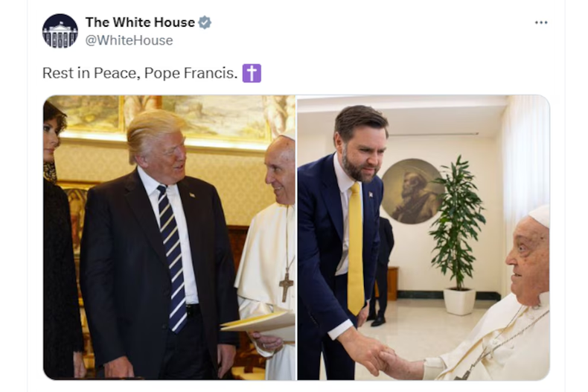Click the folder held in left photo
588x392 pixels.
(x=258, y=321)
